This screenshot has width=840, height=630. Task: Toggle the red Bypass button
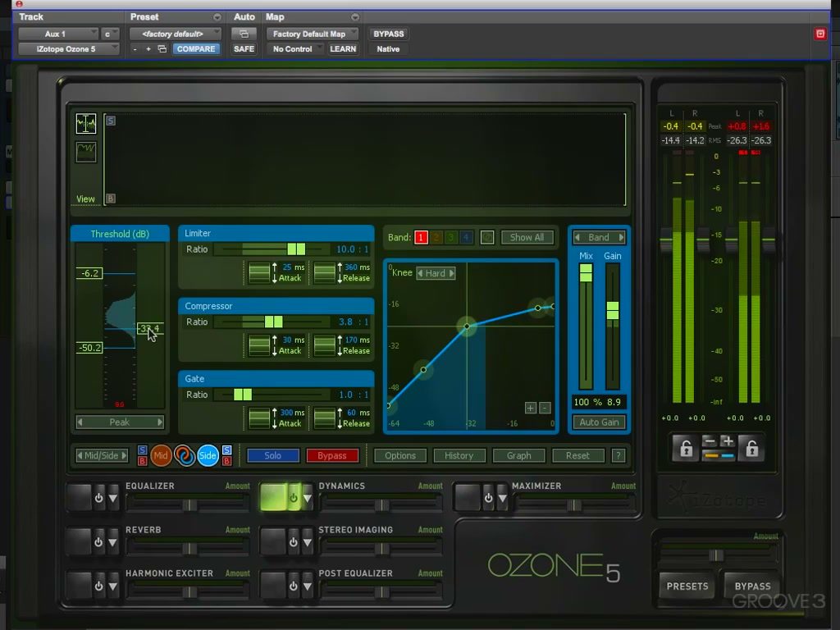click(x=332, y=455)
